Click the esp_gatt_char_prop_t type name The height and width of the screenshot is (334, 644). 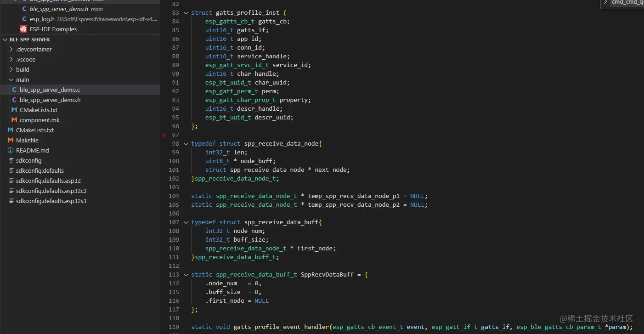(241, 100)
